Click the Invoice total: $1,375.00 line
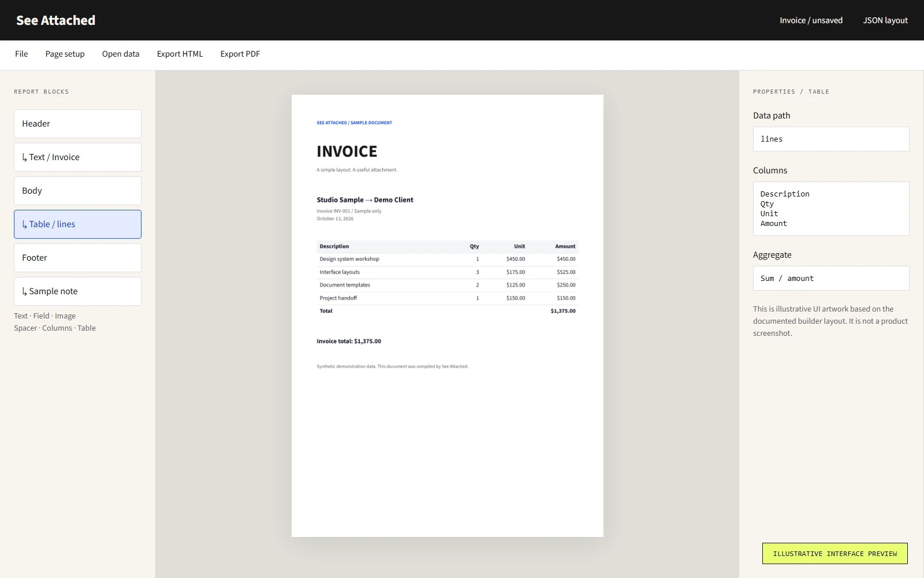The image size is (924, 578). [349, 341]
